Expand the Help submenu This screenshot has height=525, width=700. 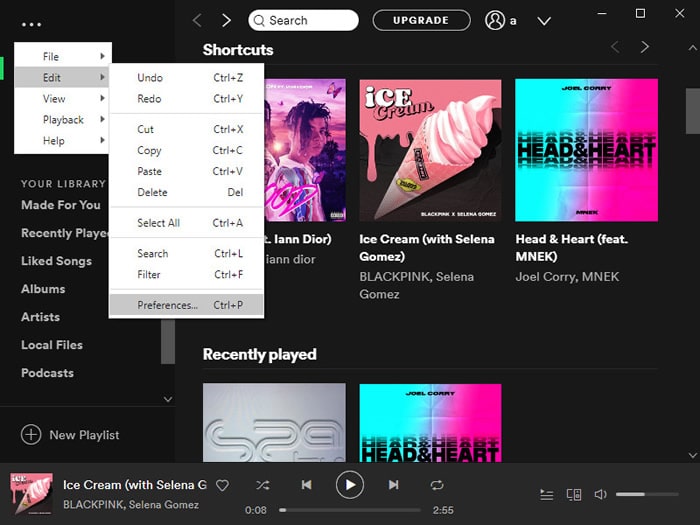click(62, 141)
